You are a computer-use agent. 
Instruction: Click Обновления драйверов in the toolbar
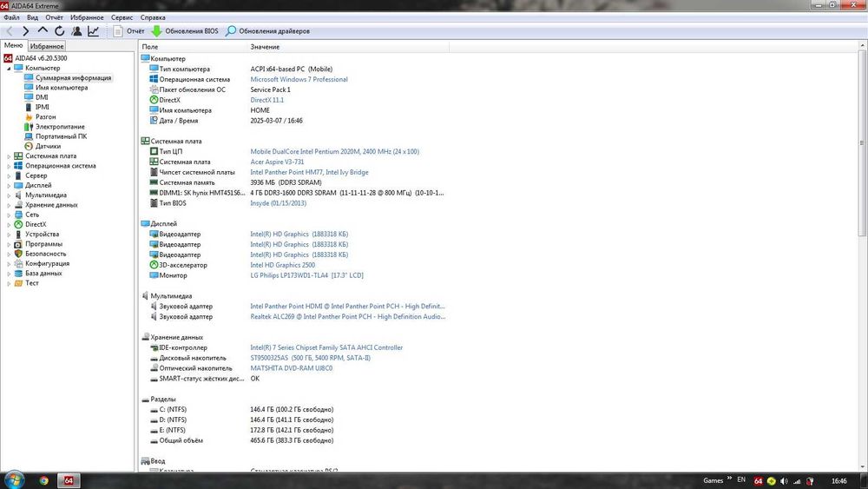point(268,31)
